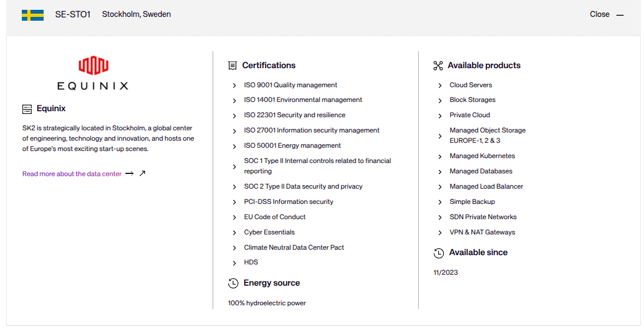The image size is (644, 332).
Task: Click the Stockholm, Sweden location text
Action: click(136, 14)
